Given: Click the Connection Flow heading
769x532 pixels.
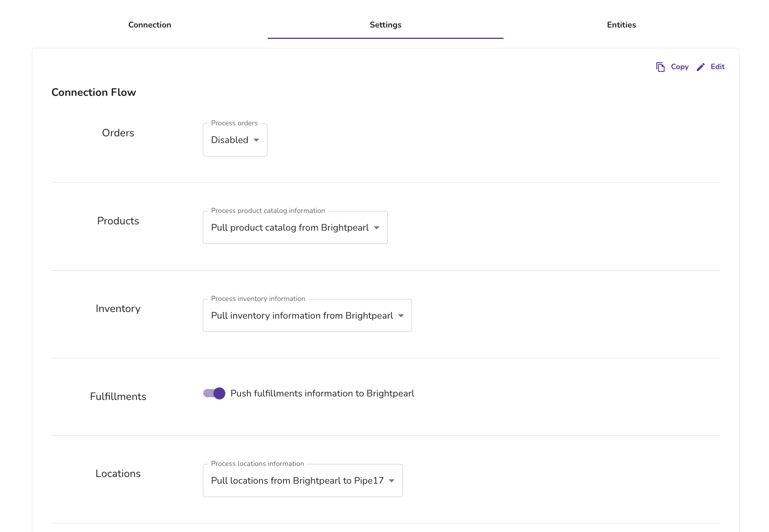Looking at the screenshot, I should 94,92.
